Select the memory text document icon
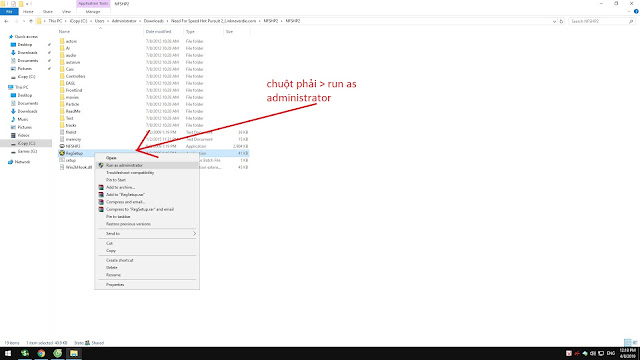The image size is (640, 360). tap(62, 139)
